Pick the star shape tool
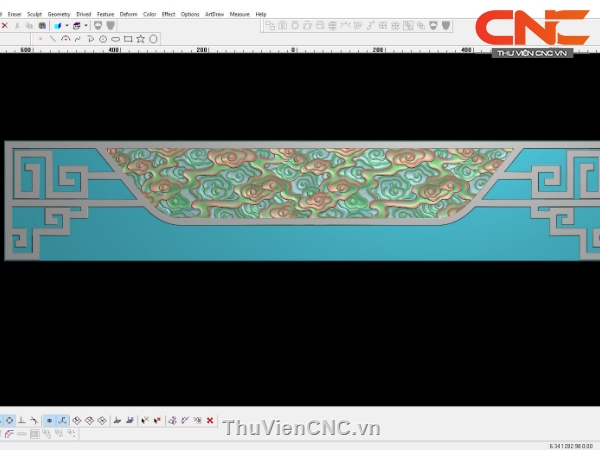Viewport: 600px width, 450px height. click(141, 39)
